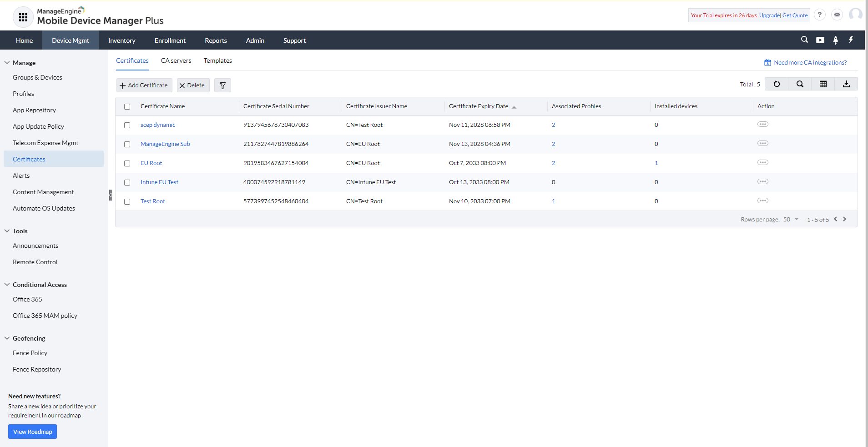The height and width of the screenshot is (447, 868).
Task: Open action menu for Test Root
Action: (763, 201)
